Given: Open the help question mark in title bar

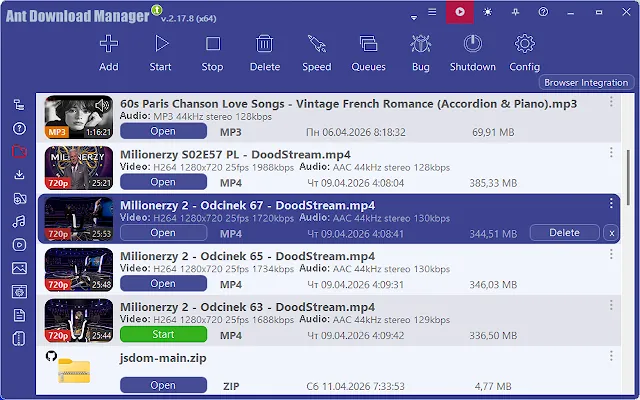Looking at the screenshot, I should point(543,12).
